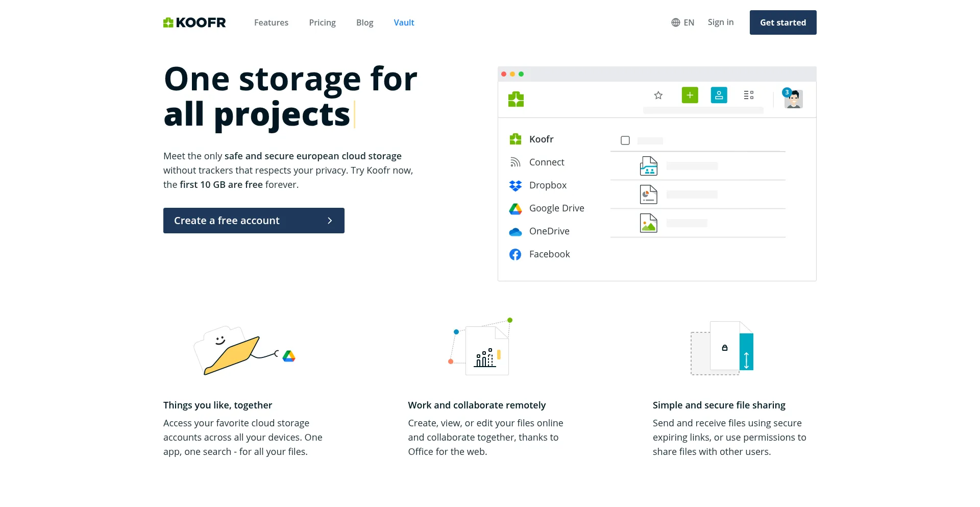Click the list view layout icon
This screenshot has height=507, width=980.
748,95
